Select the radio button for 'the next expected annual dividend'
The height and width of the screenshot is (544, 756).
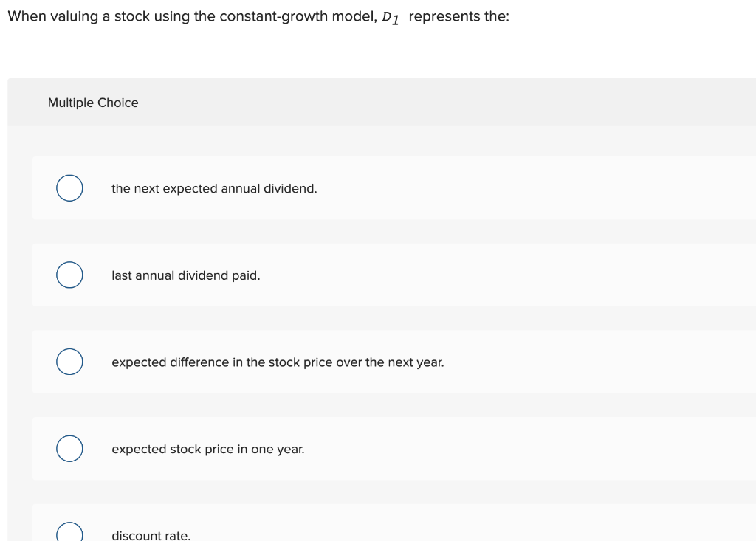pyautogui.click(x=69, y=188)
